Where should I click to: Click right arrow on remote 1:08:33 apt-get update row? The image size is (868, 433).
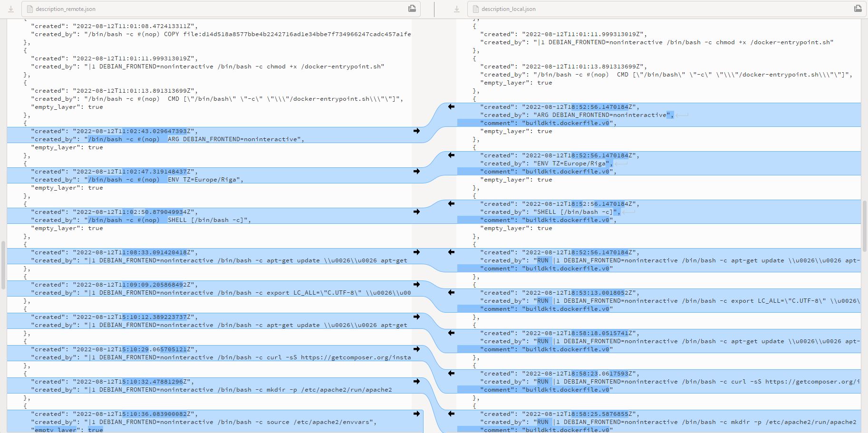416,252
